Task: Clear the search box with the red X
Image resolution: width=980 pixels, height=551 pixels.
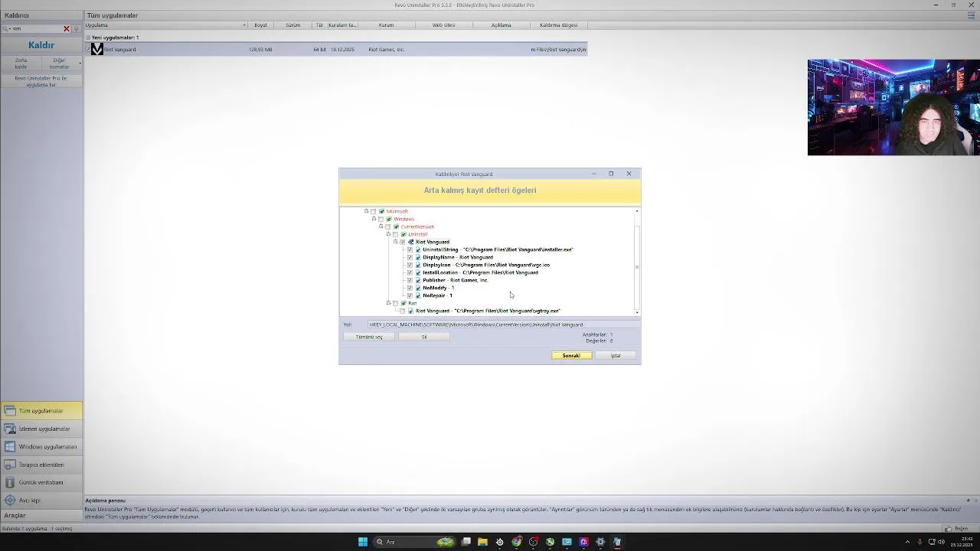Action: 67,28
